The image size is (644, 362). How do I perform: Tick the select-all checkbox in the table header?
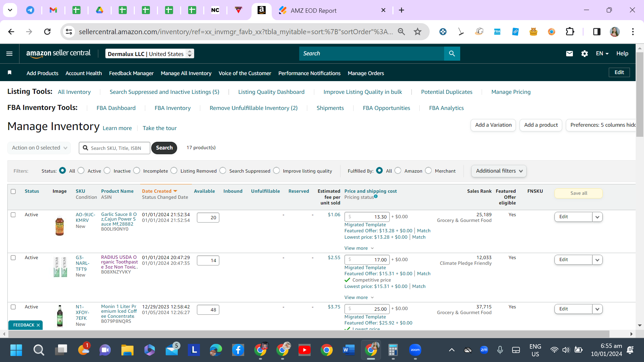coord(13,191)
